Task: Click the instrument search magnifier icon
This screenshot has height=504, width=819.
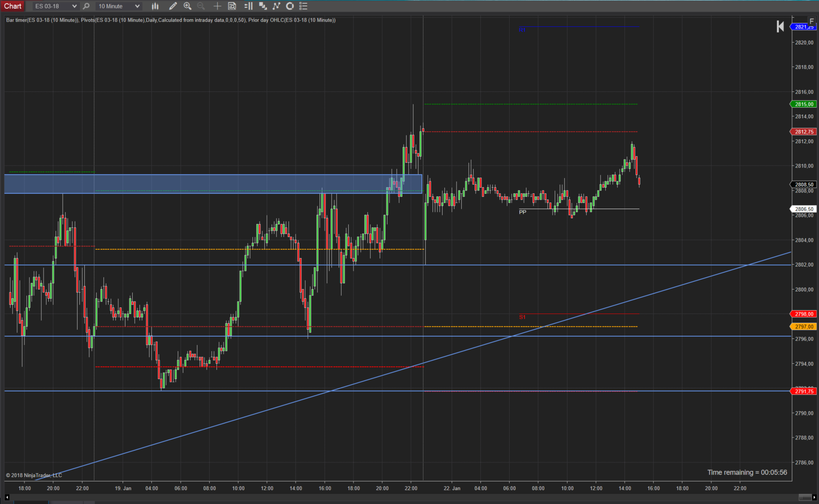Action: 86,6
